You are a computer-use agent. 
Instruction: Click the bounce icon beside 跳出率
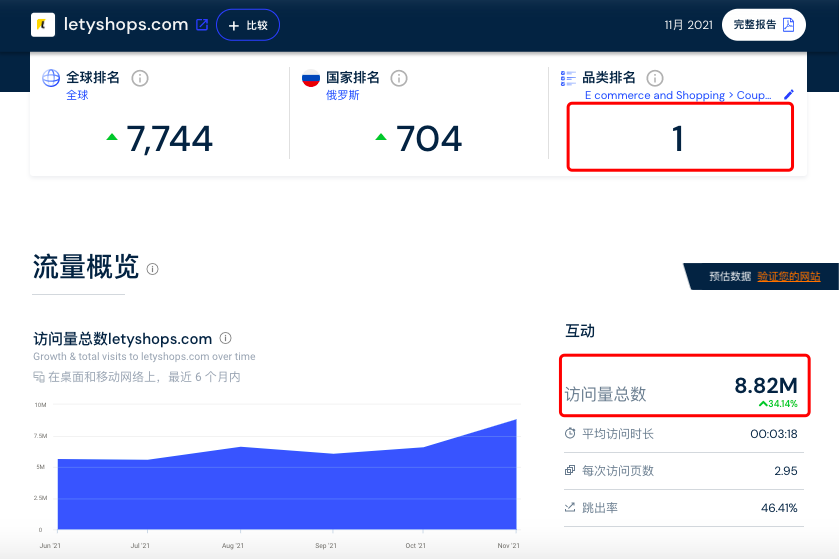(570, 507)
